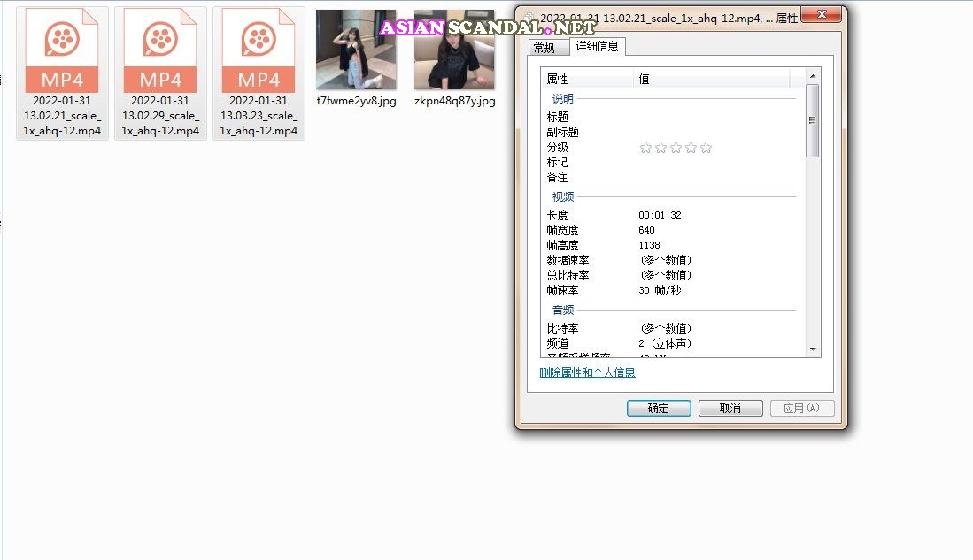Set rating to five stars in 分级
Image resolution: width=973 pixels, height=560 pixels.
pyautogui.click(x=706, y=148)
